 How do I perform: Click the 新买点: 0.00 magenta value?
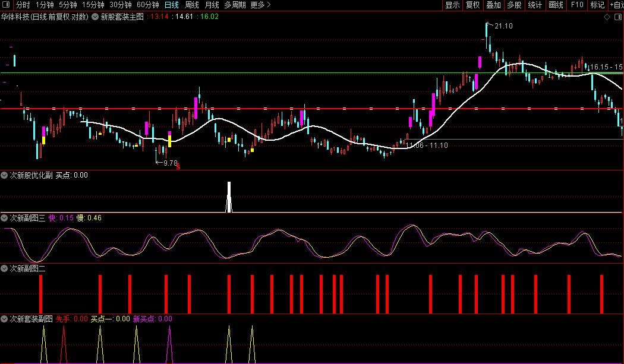pyautogui.click(x=152, y=319)
